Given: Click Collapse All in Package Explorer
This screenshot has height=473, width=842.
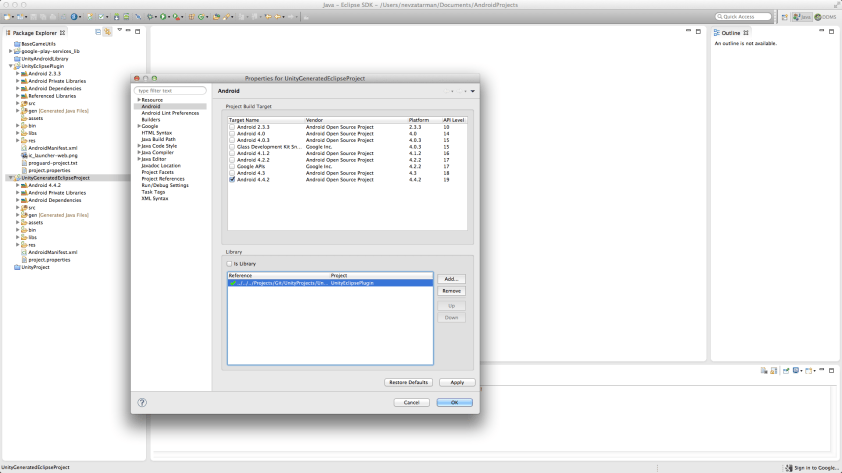Looking at the screenshot, I should (x=98, y=32).
